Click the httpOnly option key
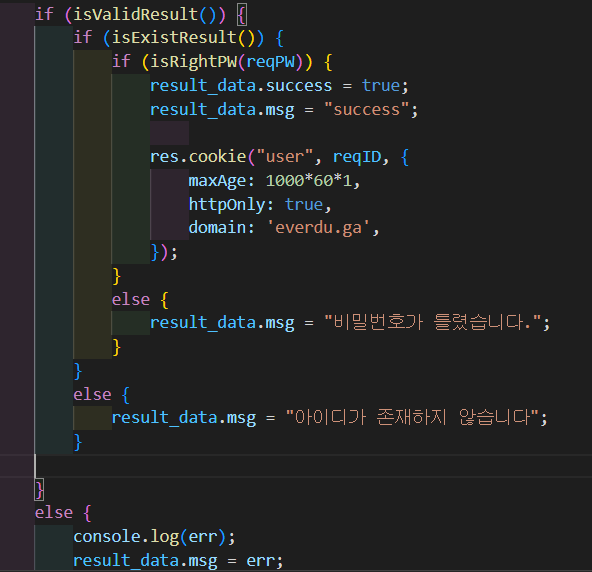Viewport: 592px width, 572px height. [227, 205]
